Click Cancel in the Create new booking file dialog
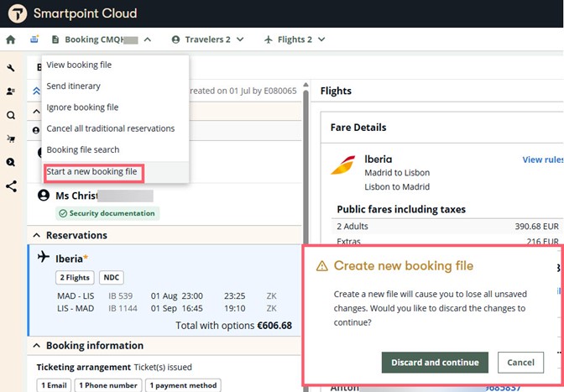 pyautogui.click(x=520, y=363)
